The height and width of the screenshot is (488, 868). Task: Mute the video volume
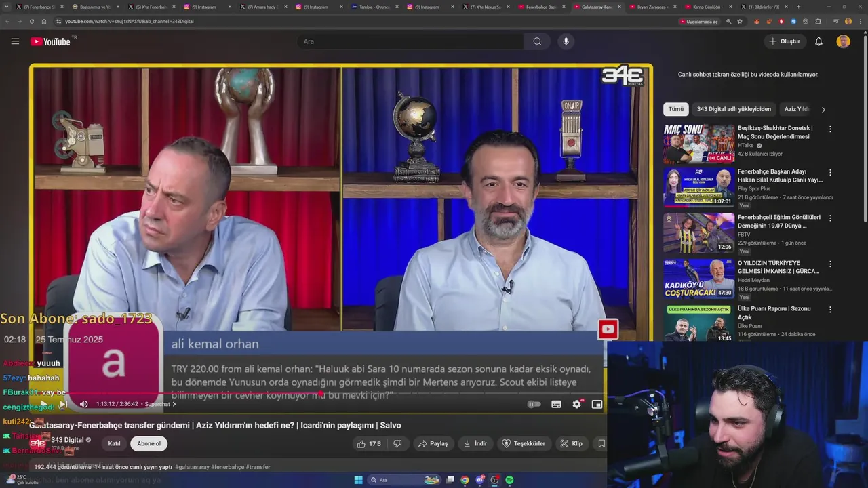[x=83, y=404]
